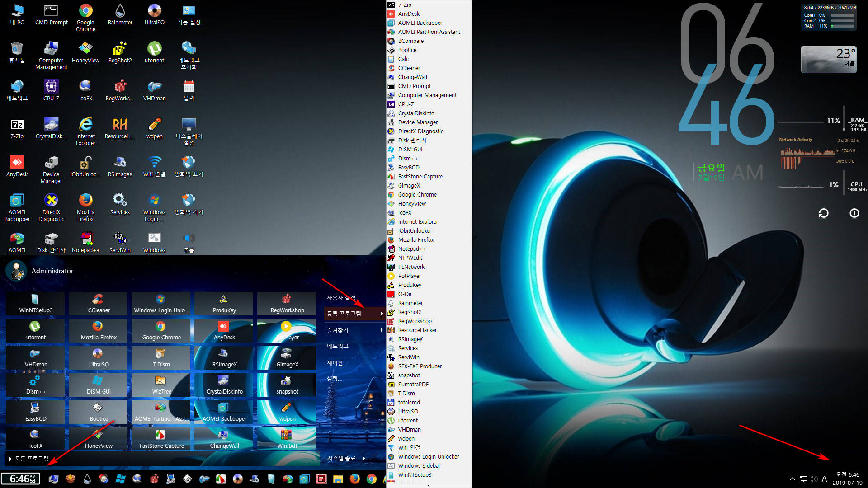The image size is (868, 488).
Task: Click the 6:46 clock widget on the taskbar
Action: [x=21, y=479]
